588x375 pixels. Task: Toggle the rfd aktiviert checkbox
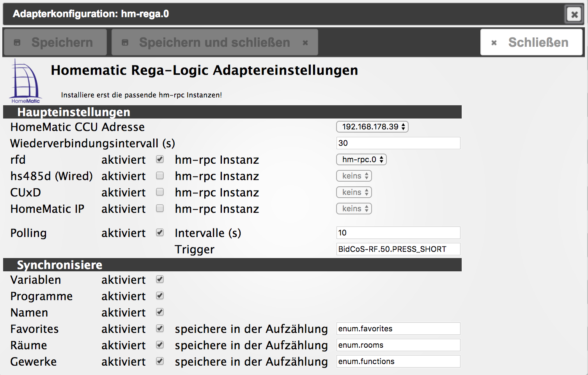(160, 159)
